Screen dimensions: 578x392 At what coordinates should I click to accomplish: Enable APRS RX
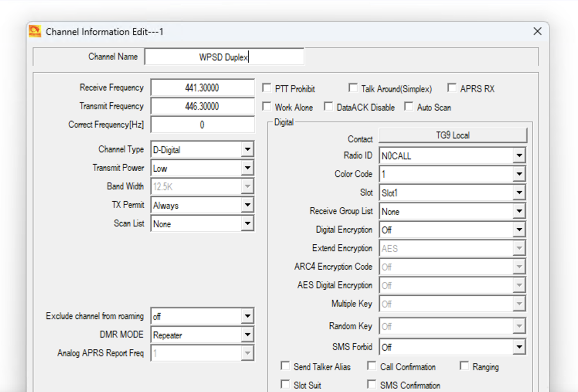pos(452,88)
